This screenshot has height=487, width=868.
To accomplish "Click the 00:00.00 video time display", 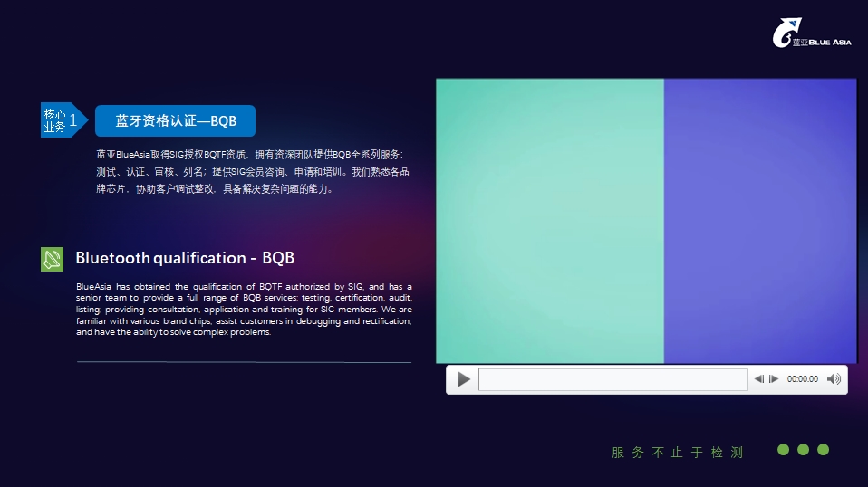I will (x=802, y=379).
